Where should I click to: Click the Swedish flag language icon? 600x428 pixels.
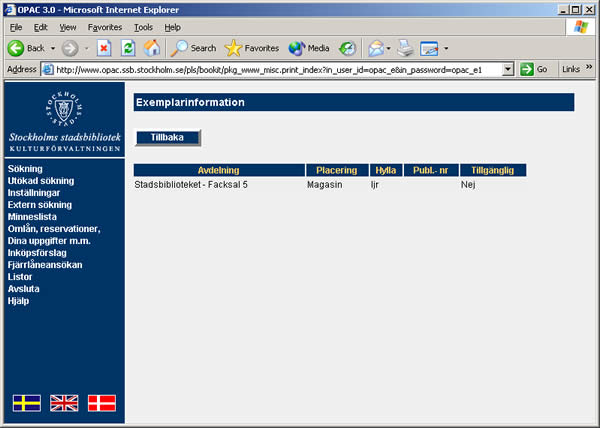point(26,403)
